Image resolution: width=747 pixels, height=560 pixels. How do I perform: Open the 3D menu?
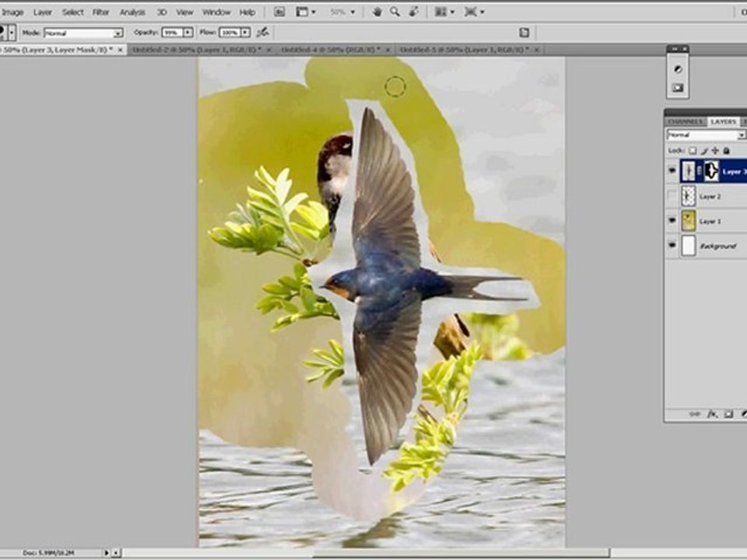tap(162, 12)
